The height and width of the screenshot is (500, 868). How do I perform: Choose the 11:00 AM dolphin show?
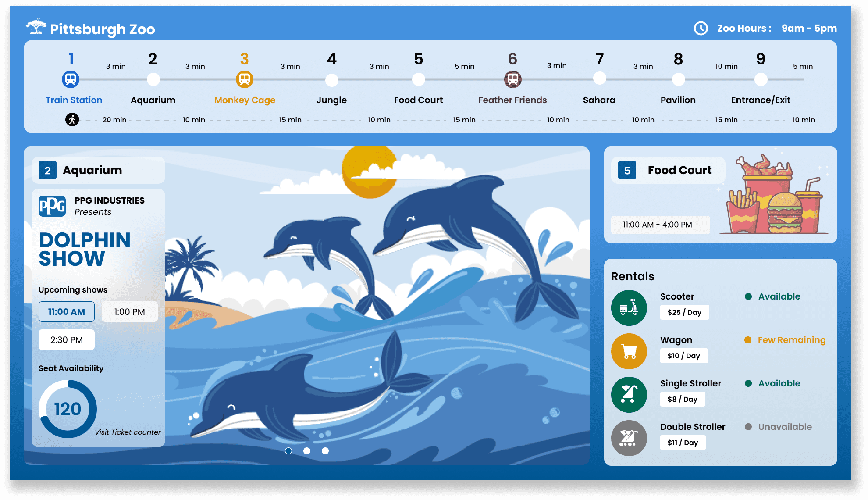coord(67,312)
